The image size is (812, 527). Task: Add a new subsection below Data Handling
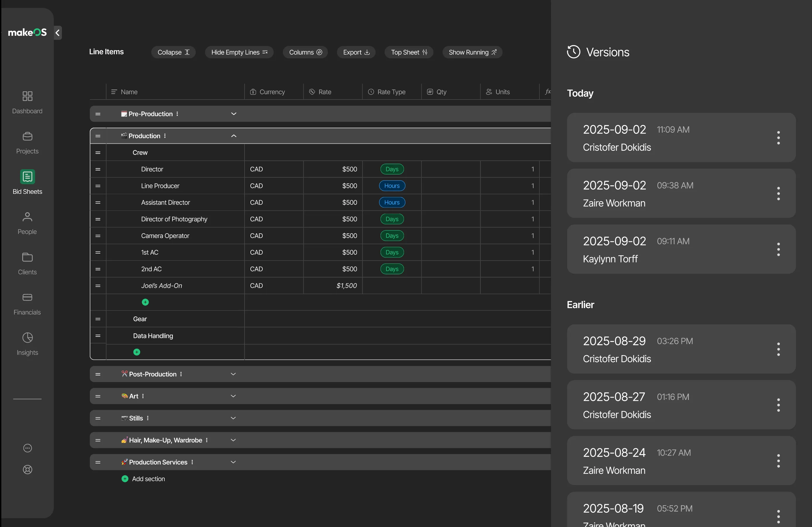click(137, 352)
